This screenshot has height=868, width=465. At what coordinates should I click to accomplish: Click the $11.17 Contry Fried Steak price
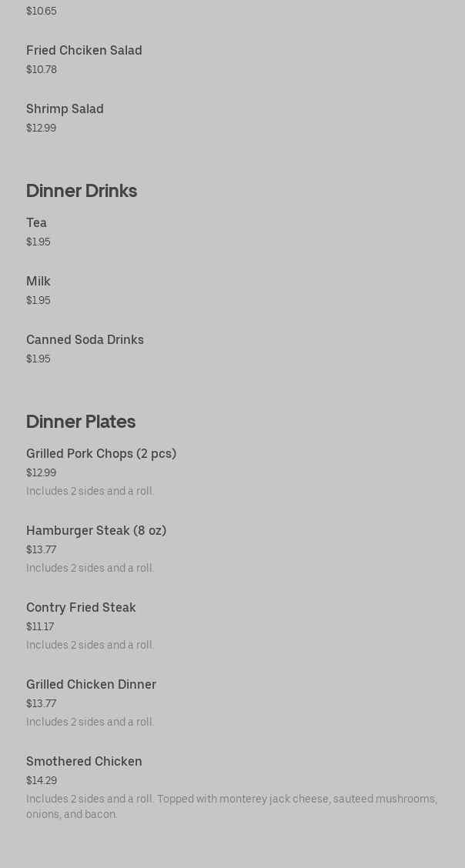(40, 627)
